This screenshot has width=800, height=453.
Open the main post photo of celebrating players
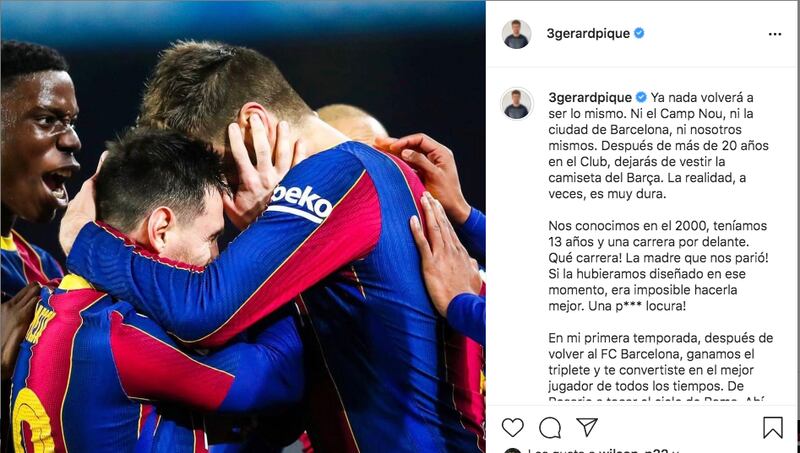point(243,226)
